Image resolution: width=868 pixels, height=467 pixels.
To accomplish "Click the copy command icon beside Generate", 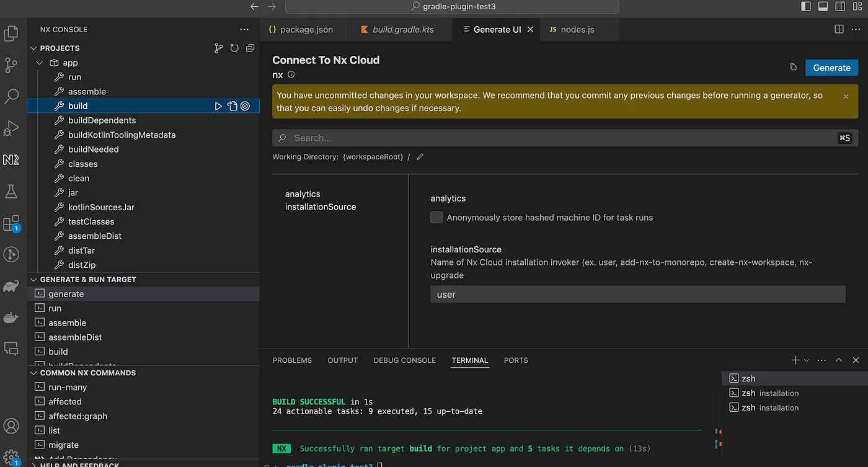I will click(x=793, y=67).
